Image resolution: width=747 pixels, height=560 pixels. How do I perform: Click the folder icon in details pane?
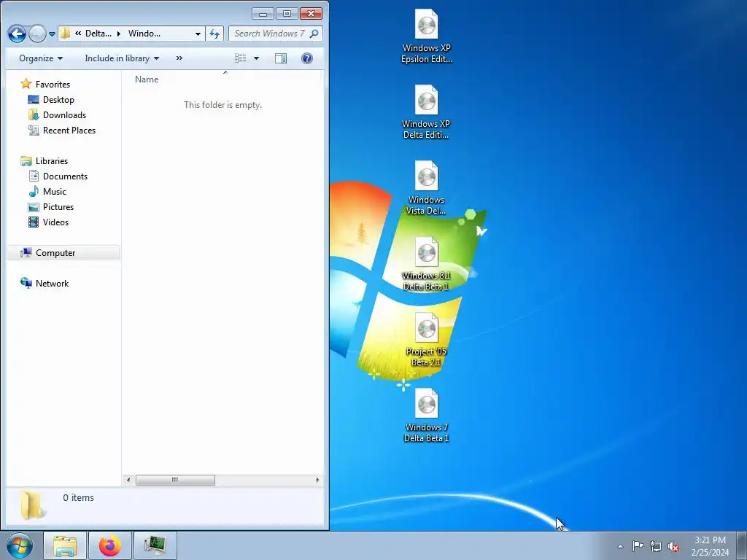pyautogui.click(x=32, y=505)
